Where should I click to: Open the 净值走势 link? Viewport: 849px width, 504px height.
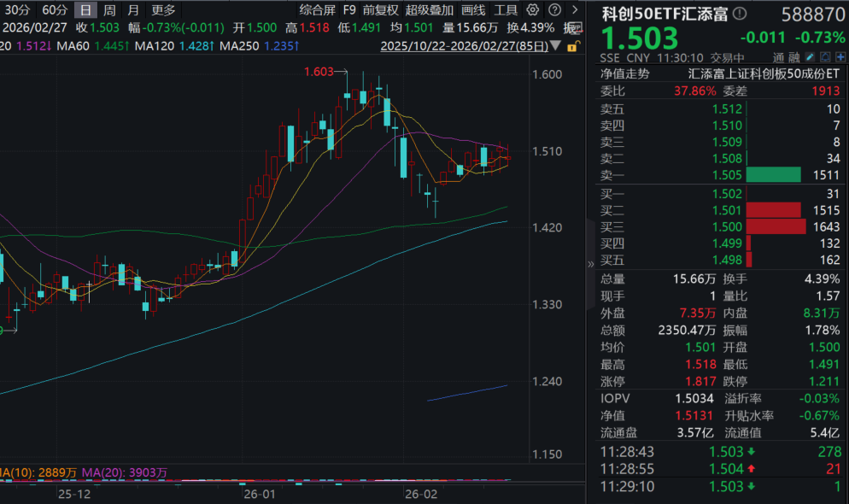pyautogui.click(x=624, y=73)
